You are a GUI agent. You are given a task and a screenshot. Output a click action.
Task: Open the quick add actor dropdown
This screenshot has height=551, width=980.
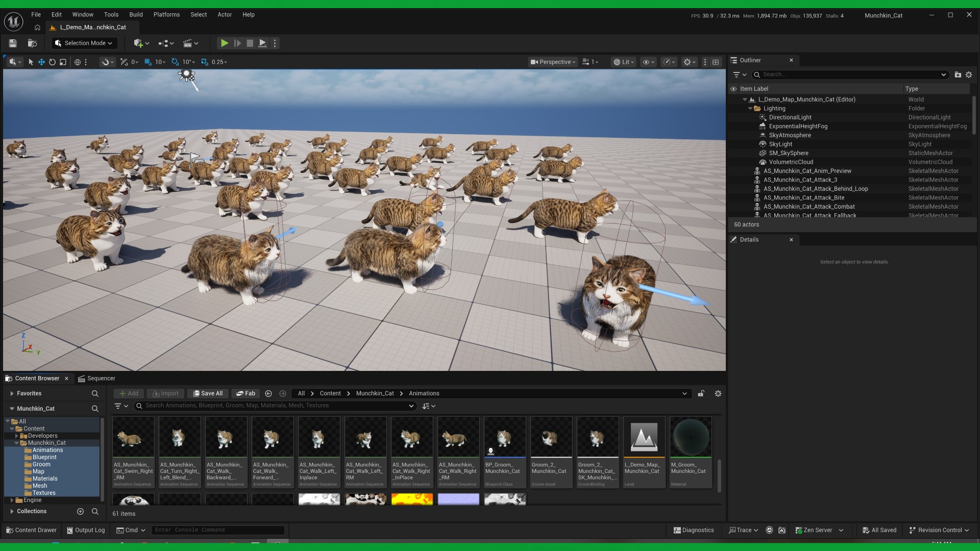coord(141,43)
